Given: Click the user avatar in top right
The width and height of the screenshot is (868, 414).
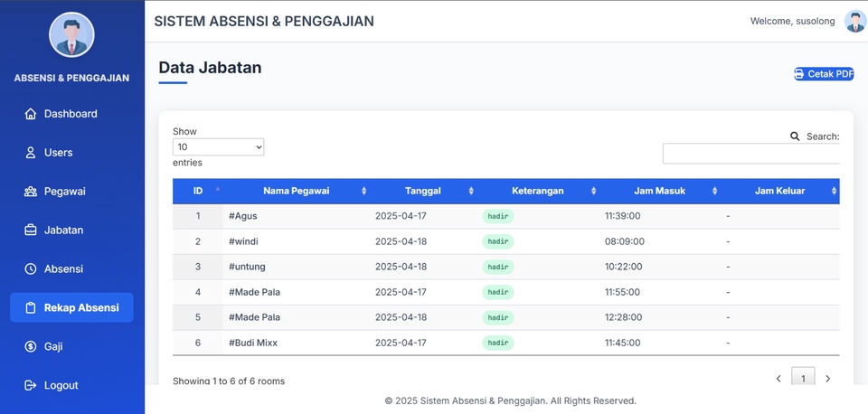Looking at the screenshot, I should pyautogui.click(x=854, y=22).
